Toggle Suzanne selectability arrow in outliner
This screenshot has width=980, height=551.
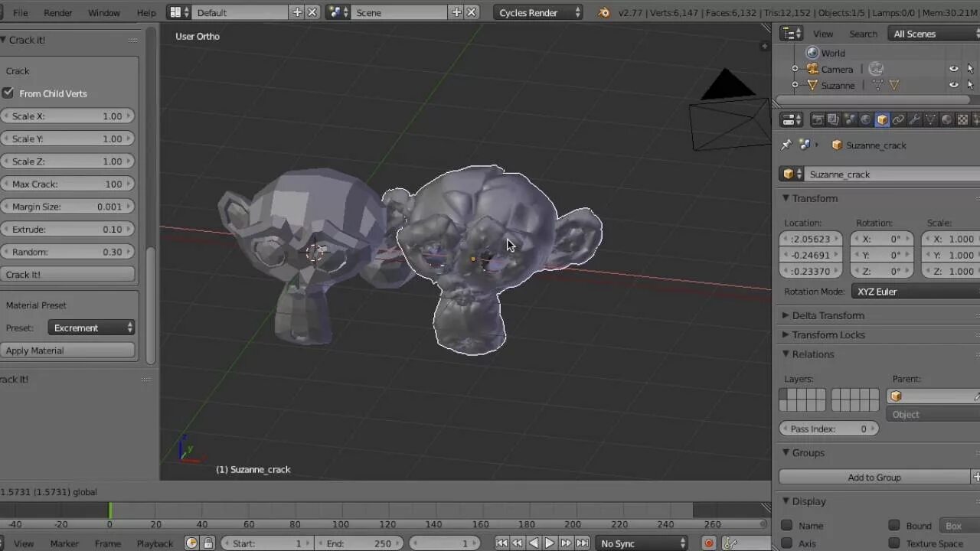click(x=971, y=85)
